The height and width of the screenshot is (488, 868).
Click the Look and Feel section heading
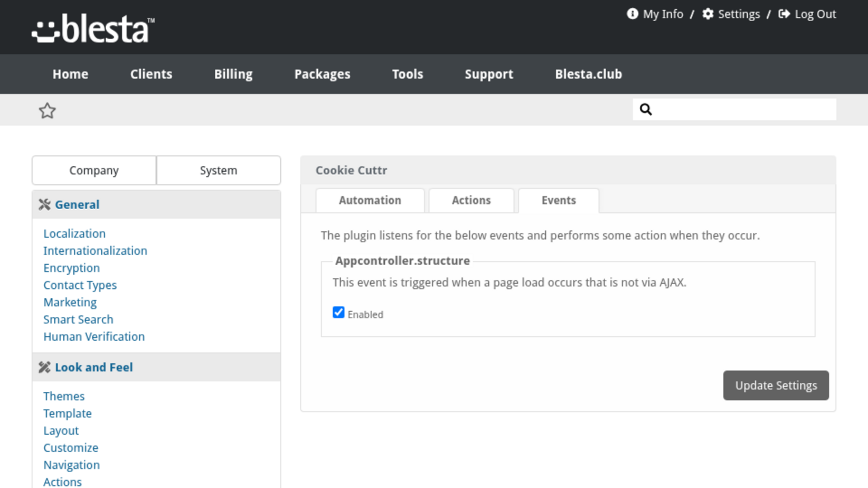point(94,367)
